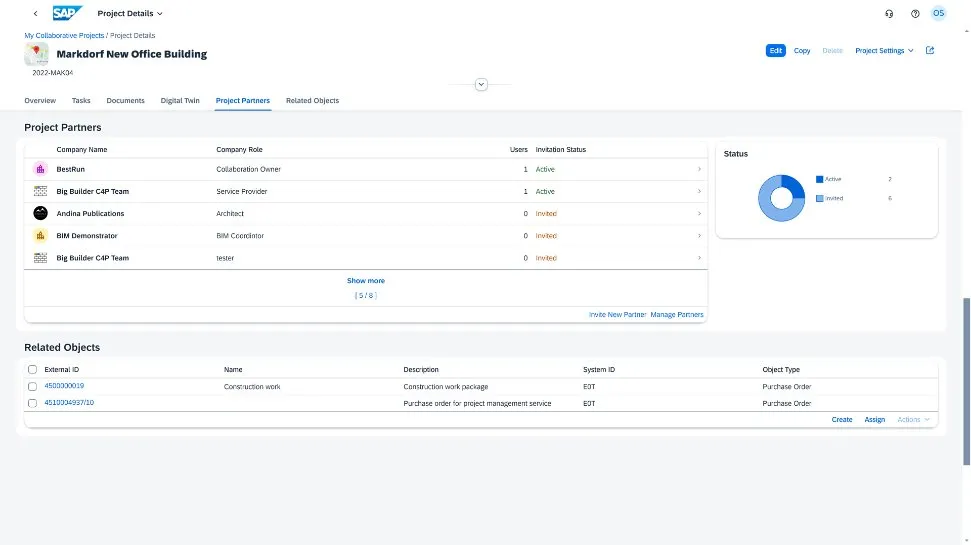Open the disabled Actions dropdown

point(913,419)
